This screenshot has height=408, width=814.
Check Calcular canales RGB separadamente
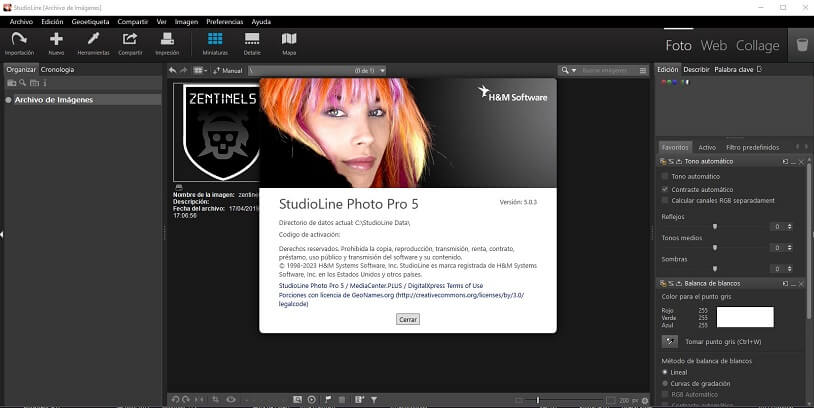click(664, 200)
